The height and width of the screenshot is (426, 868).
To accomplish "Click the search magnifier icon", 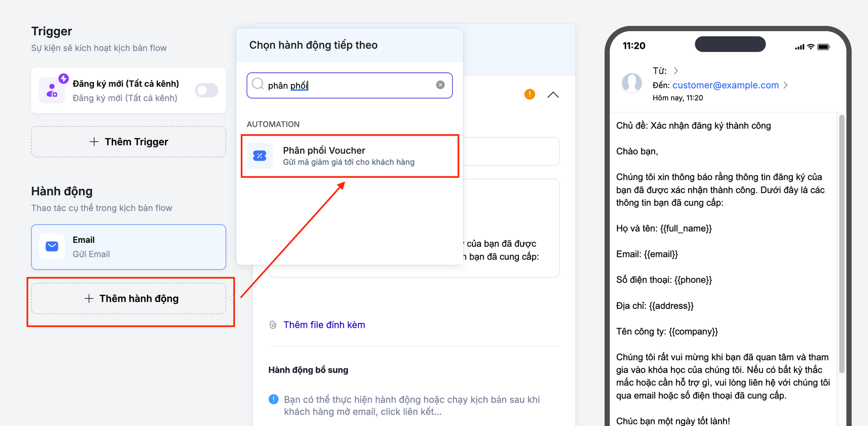I will [258, 84].
